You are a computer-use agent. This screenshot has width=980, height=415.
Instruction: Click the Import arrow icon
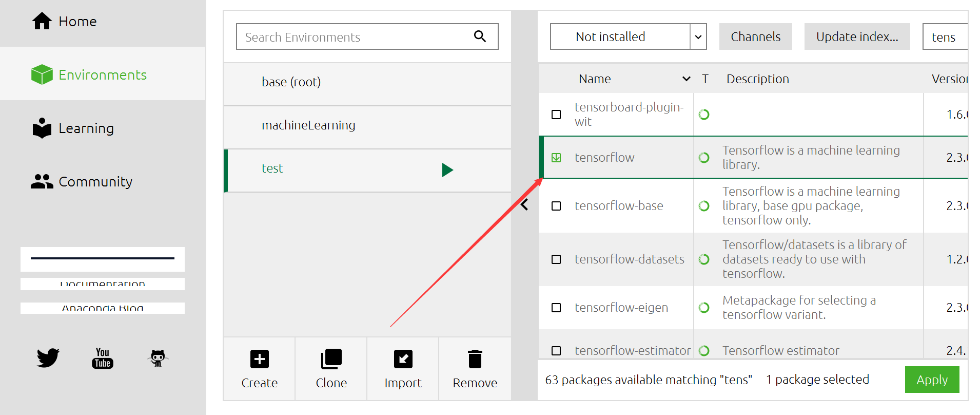[x=403, y=359]
